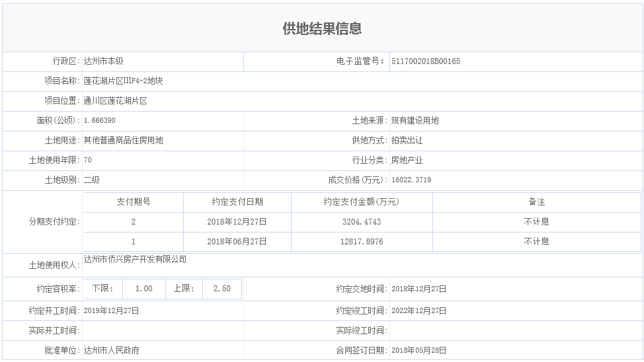
Task: Click the 电子监管号 label
Action: [360, 61]
